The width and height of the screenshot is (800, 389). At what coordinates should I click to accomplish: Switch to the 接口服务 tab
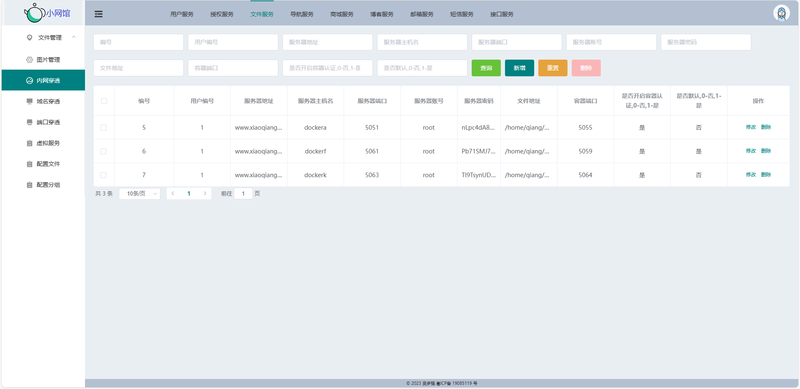pos(502,14)
